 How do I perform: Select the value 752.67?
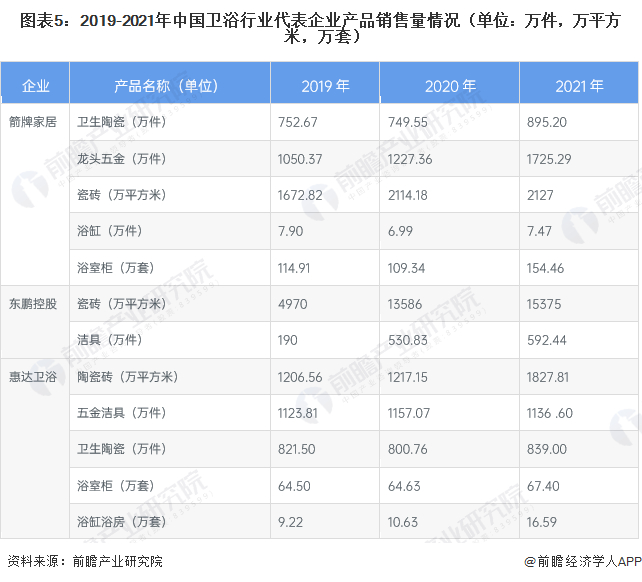point(298,122)
